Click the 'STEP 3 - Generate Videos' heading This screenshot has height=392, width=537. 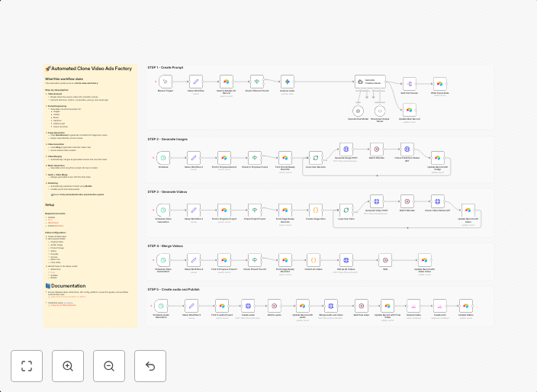point(167,191)
